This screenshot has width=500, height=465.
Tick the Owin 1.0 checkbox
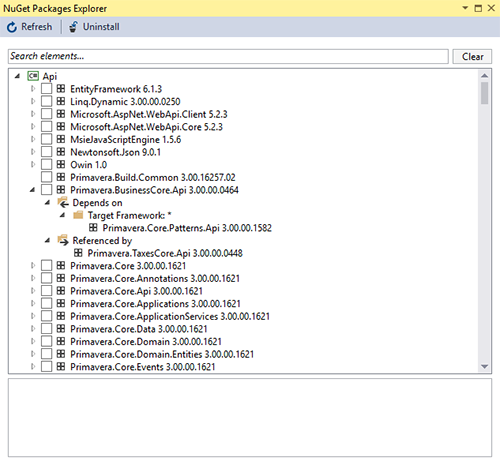47,165
